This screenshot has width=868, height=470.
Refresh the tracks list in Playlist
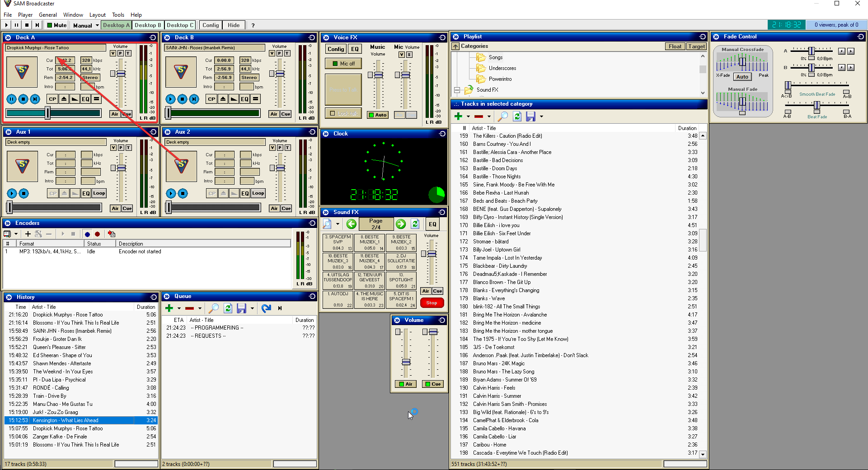(x=517, y=116)
